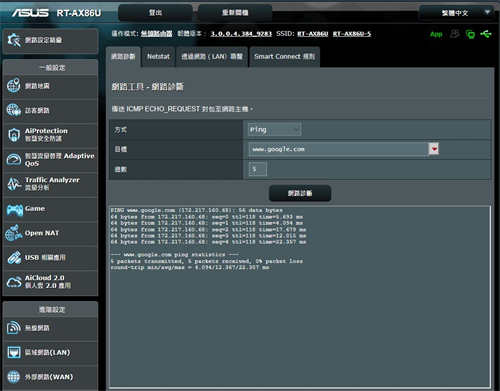This screenshot has height=391, width=500.
Task: Expand the target host list red arrow
Action: pos(434,149)
